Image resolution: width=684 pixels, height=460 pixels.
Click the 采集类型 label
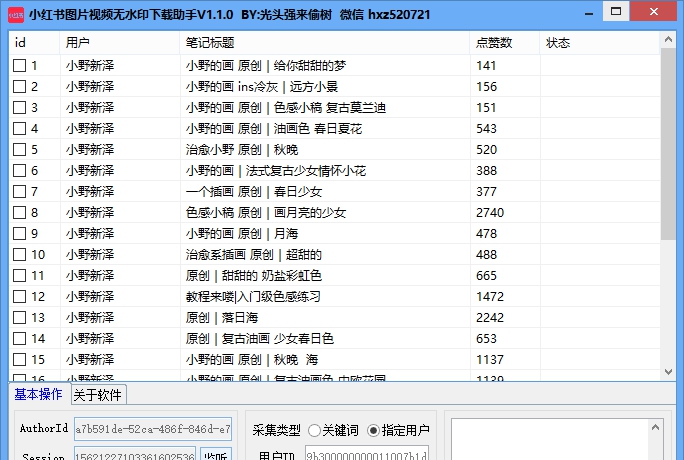(x=277, y=431)
